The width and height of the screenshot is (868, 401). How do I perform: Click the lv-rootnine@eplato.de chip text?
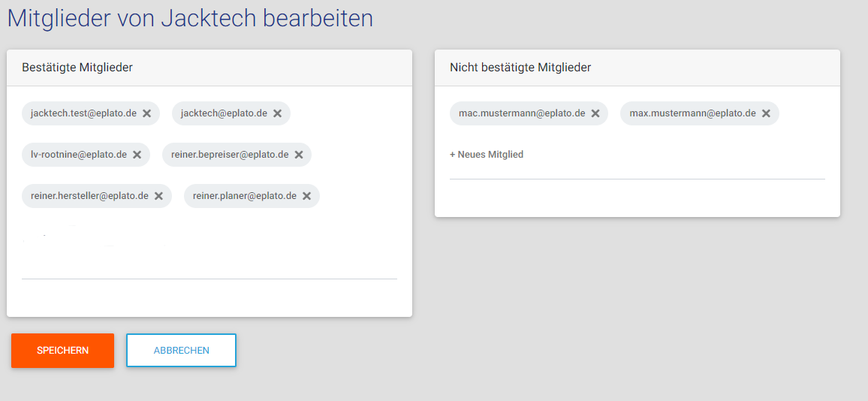click(x=79, y=155)
